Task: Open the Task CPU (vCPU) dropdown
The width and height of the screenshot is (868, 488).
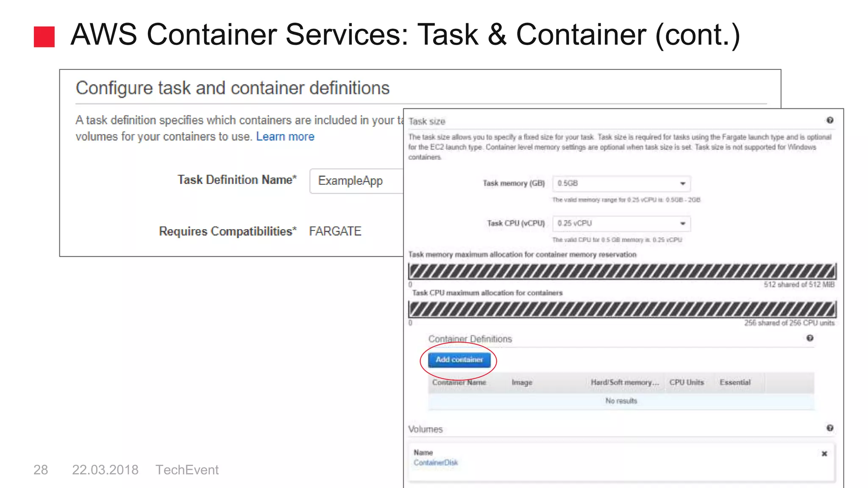Action: point(622,223)
